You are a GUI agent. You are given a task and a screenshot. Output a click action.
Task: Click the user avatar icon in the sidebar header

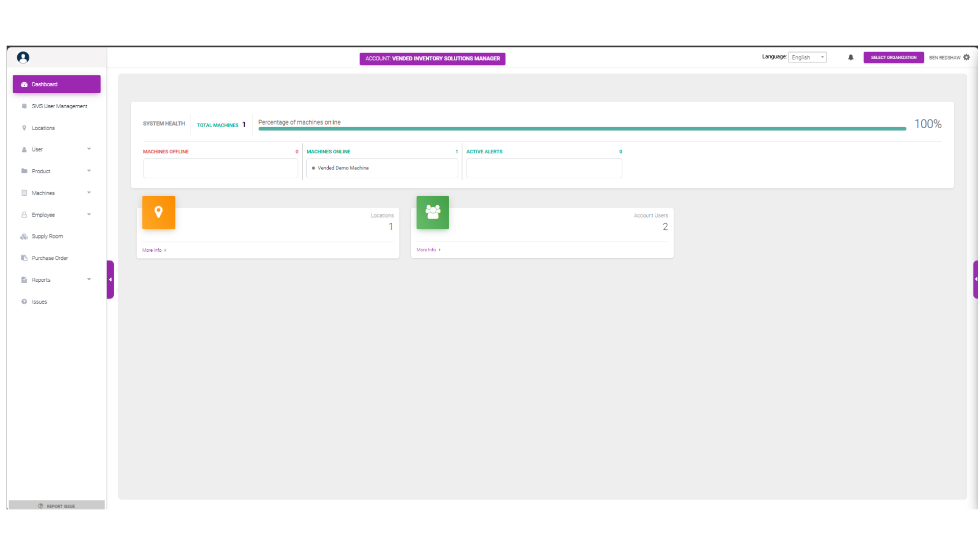pos(23,57)
